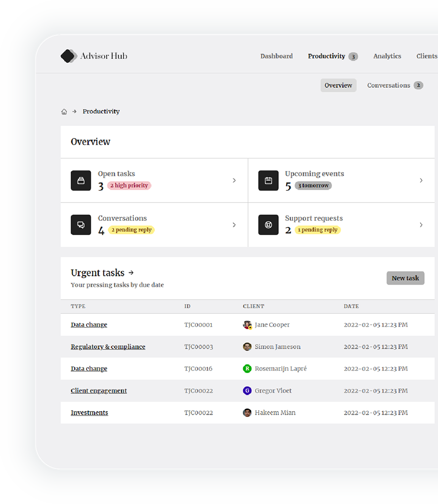
Task: Click the Advisor Hub logo icon
Action: click(x=69, y=56)
